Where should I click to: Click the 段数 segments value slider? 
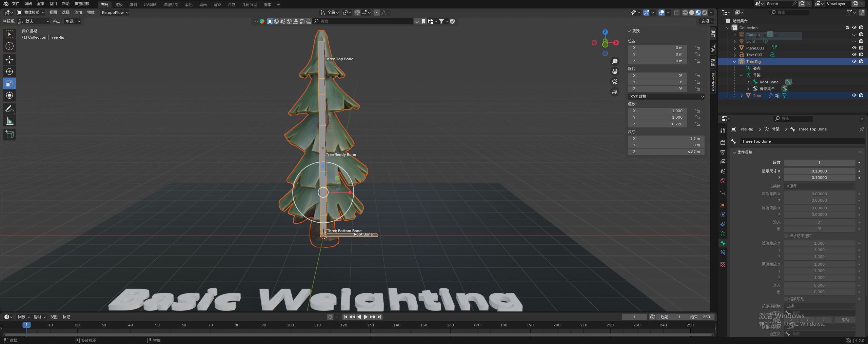(819, 163)
